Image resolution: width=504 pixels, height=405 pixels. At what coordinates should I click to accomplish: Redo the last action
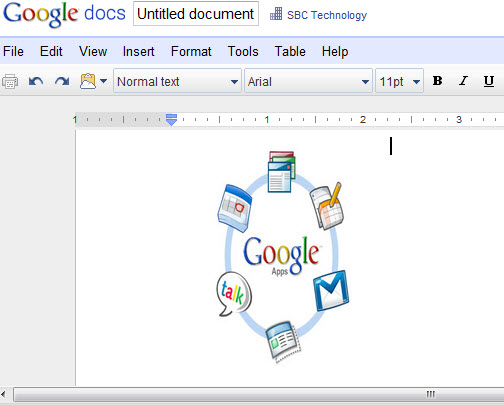pyautogui.click(x=62, y=81)
